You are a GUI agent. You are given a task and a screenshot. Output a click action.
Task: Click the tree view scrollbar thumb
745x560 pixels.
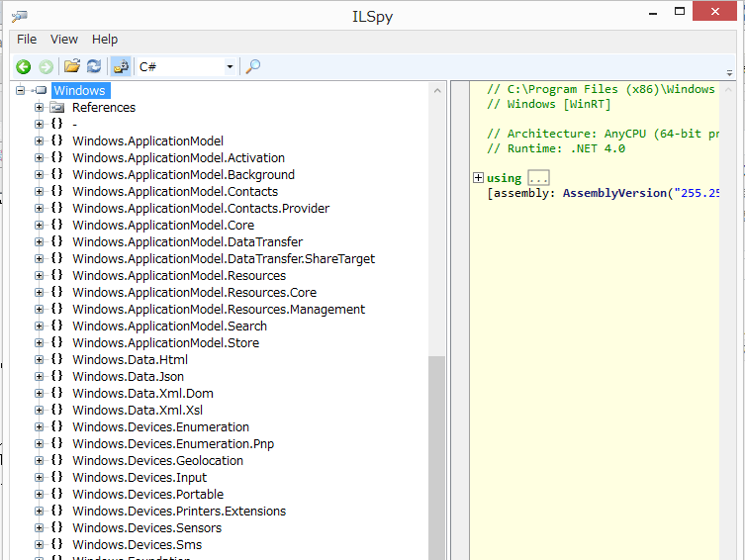pos(436,457)
